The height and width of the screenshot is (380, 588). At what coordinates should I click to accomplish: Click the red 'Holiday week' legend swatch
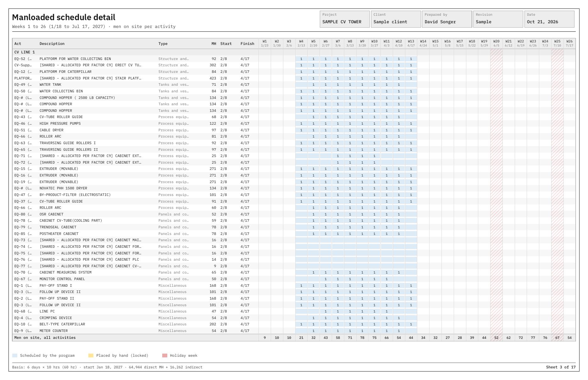click(x=165, y=356)
